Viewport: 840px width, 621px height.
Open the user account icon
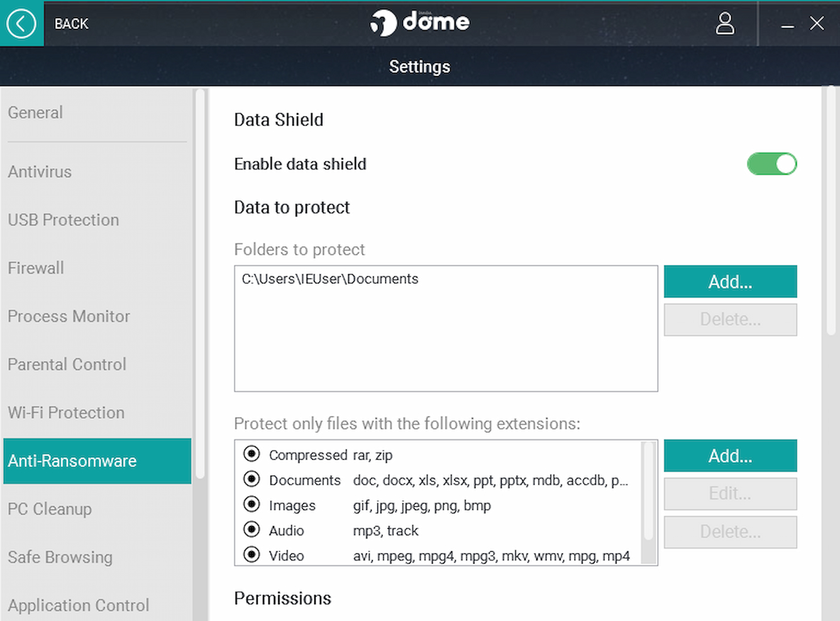724,23
